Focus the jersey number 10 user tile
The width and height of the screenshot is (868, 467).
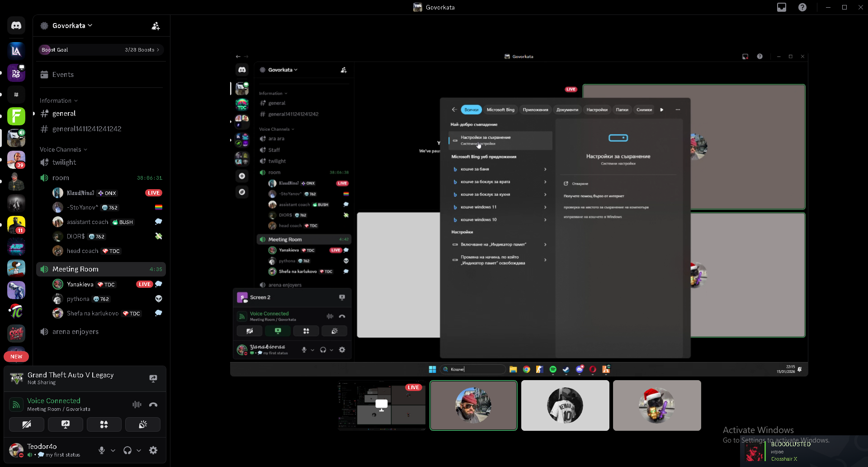(x=565, y=405)
